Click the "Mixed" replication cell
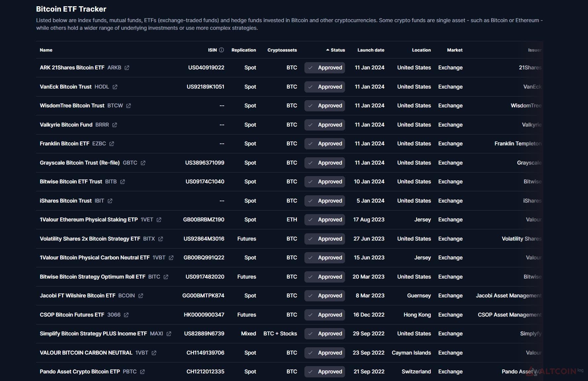Viewport: 588px width, 381px height. click(249, 333)
